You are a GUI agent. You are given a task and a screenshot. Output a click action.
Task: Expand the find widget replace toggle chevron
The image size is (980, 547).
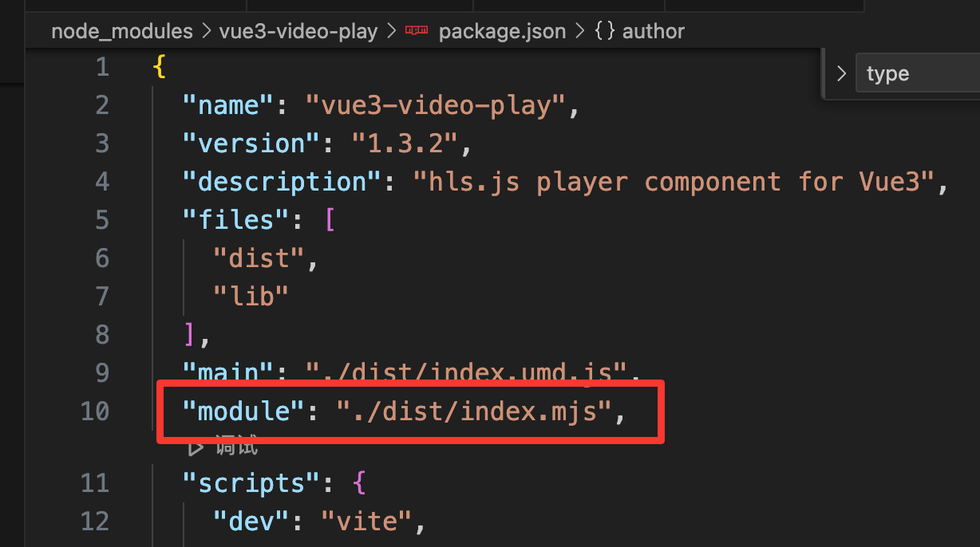(840, 73)
